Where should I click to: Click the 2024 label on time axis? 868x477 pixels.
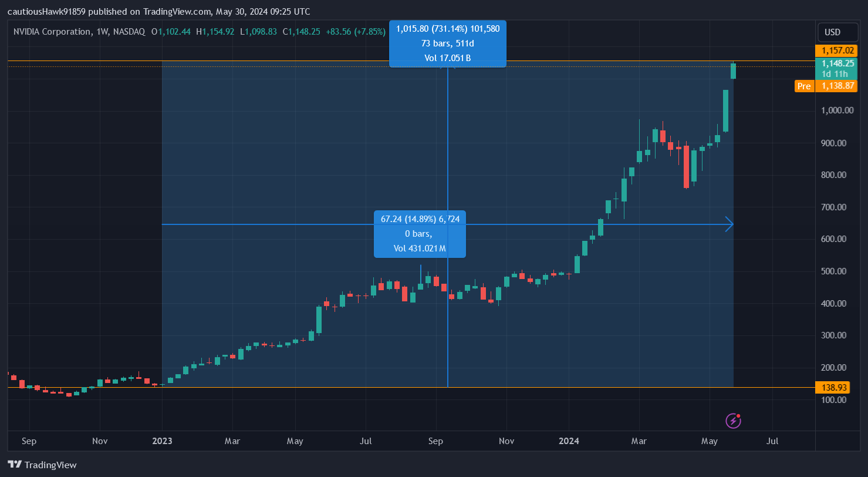pos(569,441)
